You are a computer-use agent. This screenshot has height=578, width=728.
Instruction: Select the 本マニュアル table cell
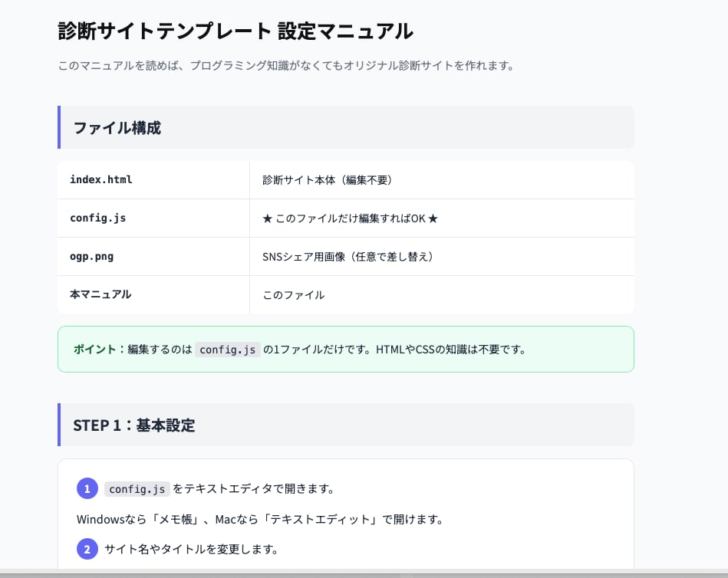tap(153, 294)
